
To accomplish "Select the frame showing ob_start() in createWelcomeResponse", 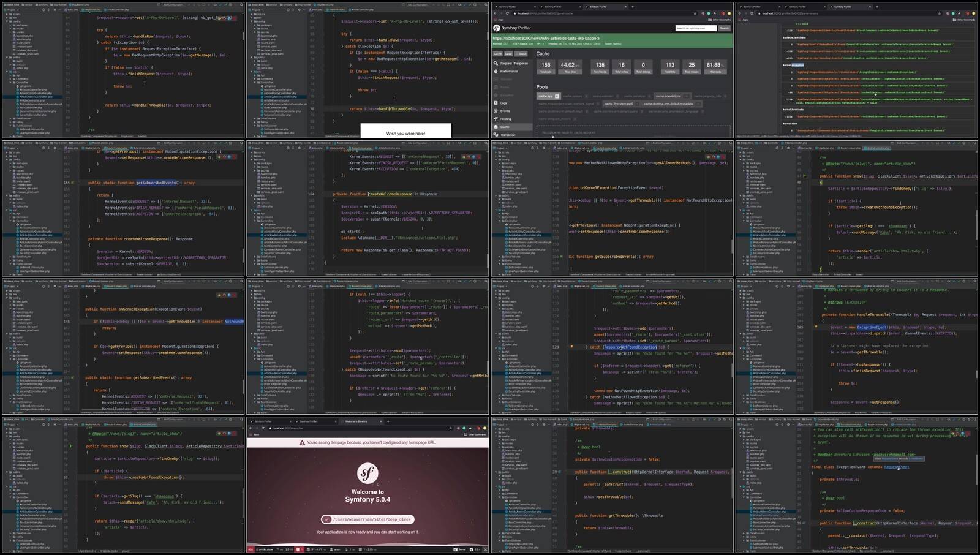I will pyautogui.click(x=367, y=208).
